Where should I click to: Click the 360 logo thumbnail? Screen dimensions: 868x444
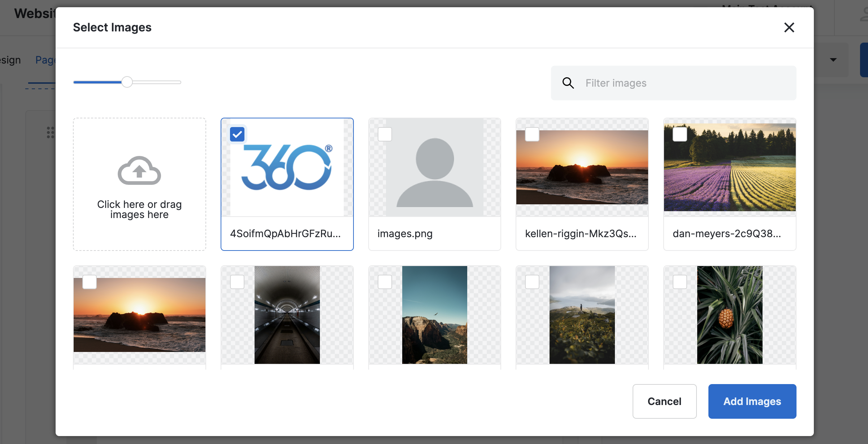[x=287, y=168]
